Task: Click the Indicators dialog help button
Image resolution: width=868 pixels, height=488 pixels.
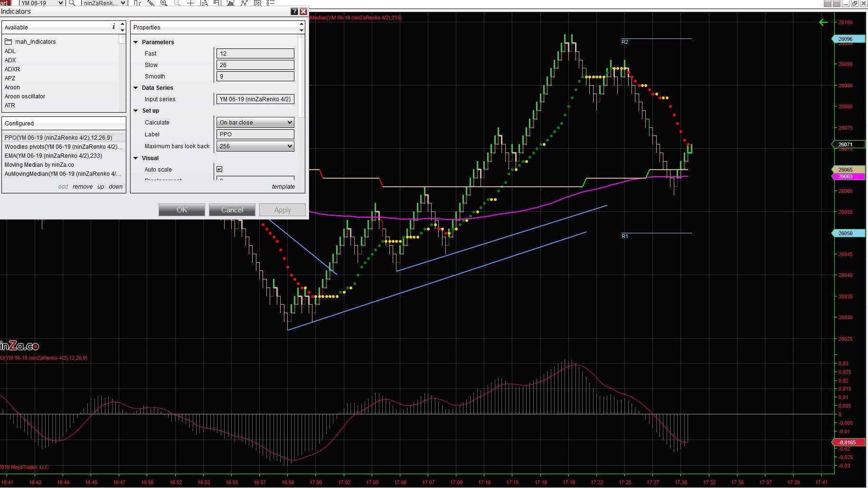Action: point(294,11)
